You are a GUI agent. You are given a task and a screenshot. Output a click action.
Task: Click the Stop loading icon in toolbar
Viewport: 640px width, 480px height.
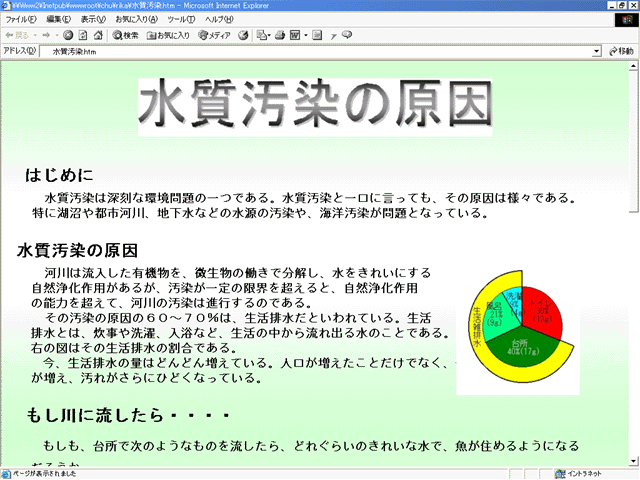[68, 35]
